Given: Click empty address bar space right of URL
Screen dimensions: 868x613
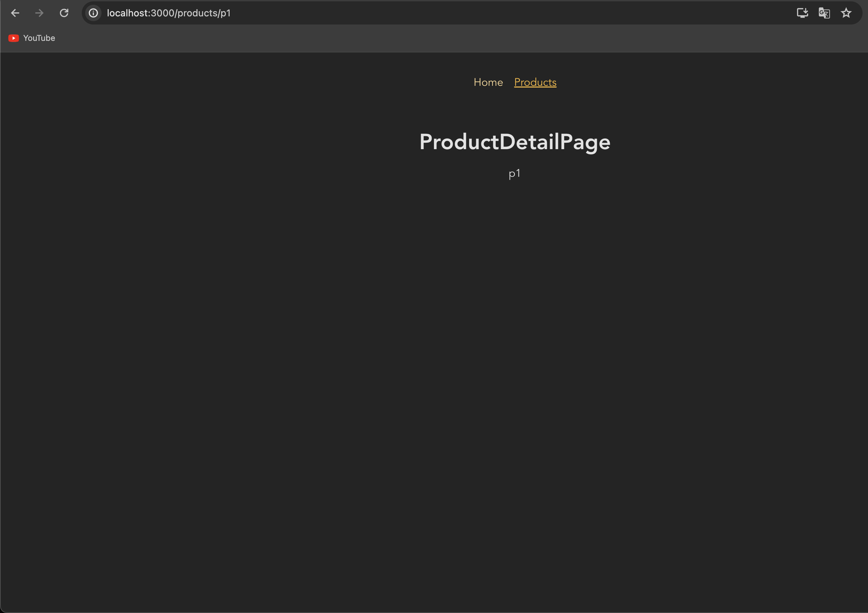Looking at the screenshot, I should 492,13.
